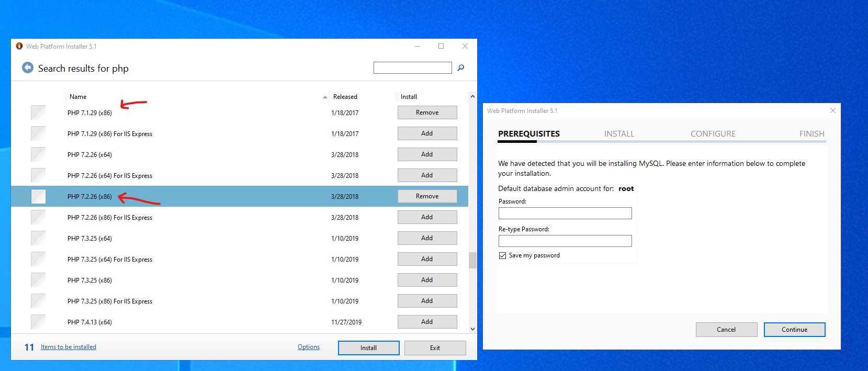Add PHP 7.3.25 (x64) For IIS Express
868x371 pixels.
coord(427,259)
